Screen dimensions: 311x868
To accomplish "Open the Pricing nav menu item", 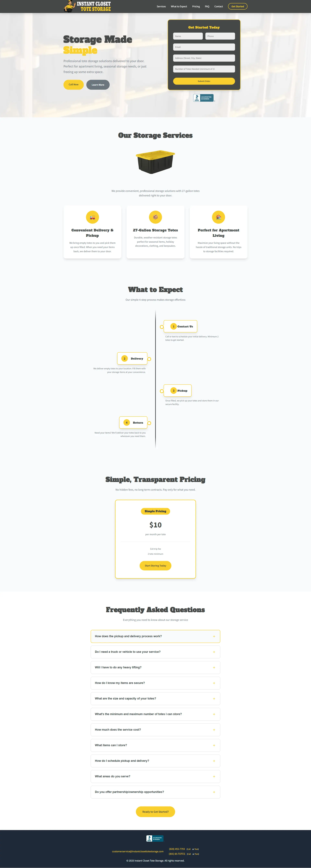I will tap(196, 6).
